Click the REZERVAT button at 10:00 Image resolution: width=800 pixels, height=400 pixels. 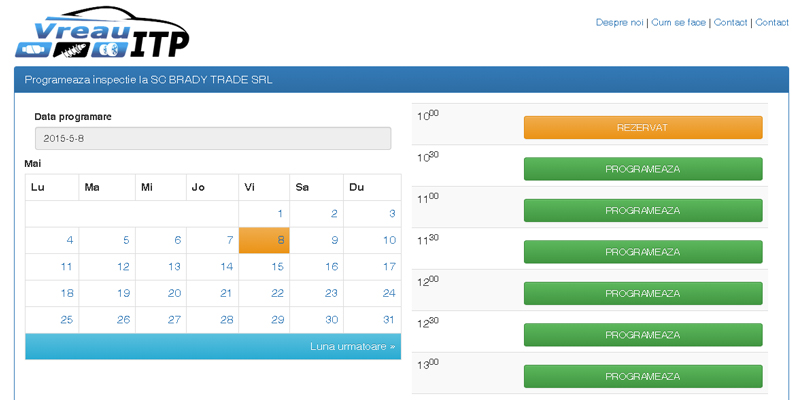[x=643, y=128]
